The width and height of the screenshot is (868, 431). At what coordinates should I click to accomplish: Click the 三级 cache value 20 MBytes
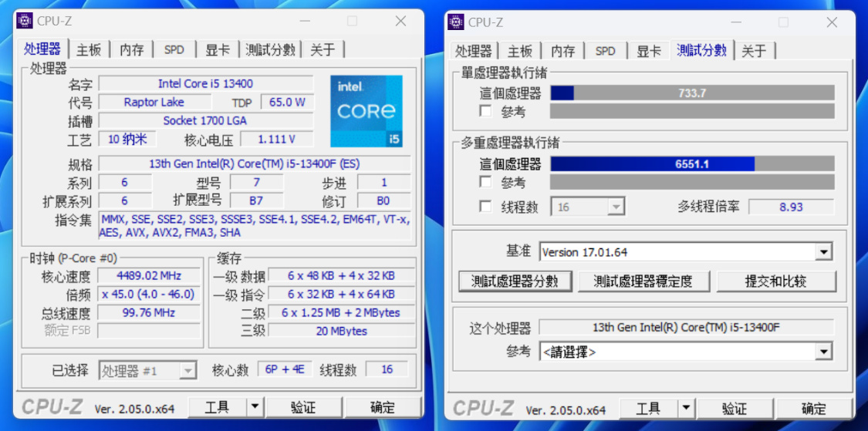click(342, 331)
